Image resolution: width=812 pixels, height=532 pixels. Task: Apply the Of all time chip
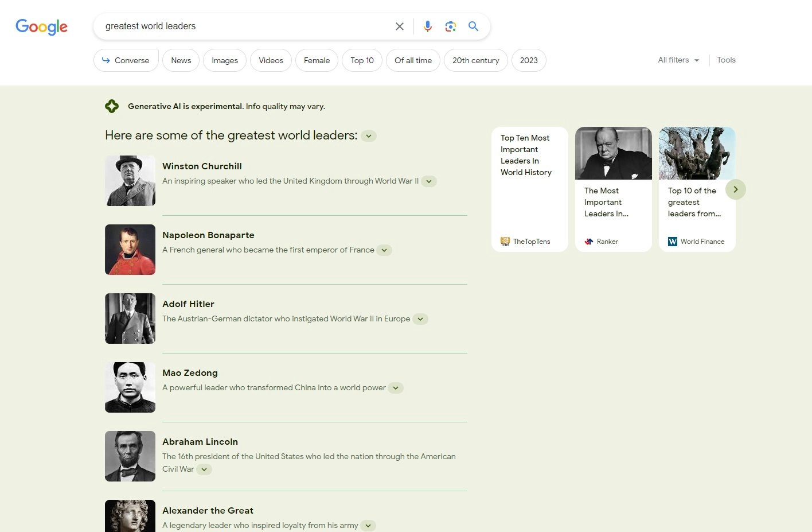click(x=413, y=60)
